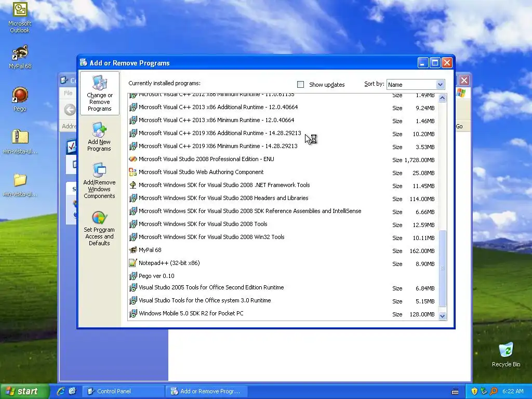Screen dimensions: 532x399
Task: Click the Visual Studio Web Authoring Component icon
Action: point(132,172)
